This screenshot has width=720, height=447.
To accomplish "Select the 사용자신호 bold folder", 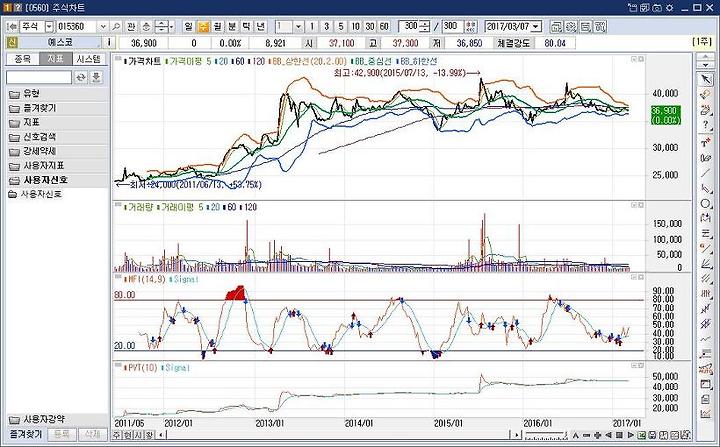I will click(57, 180).
